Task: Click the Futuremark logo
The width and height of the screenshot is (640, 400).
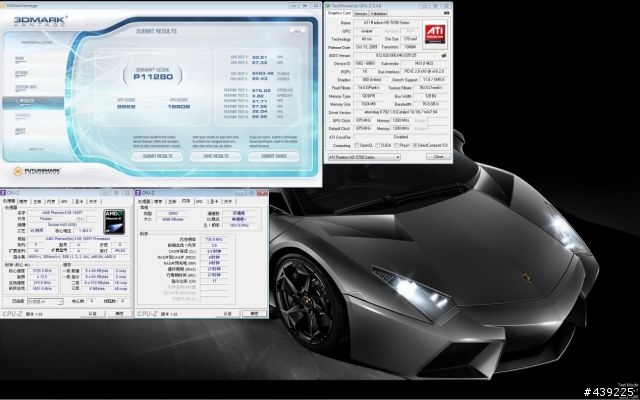Action: click(x=37, y=171)
